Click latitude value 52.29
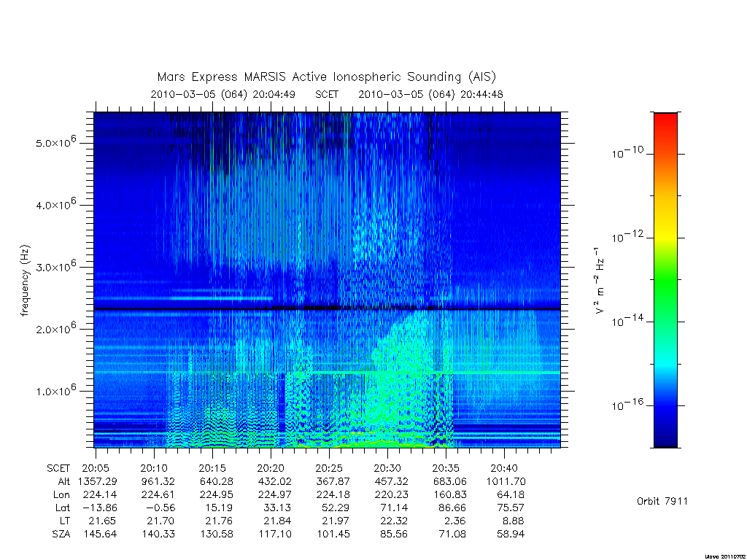Image resolution: width=747 pixels, height=560 pixels. click(x=336, y=508)
